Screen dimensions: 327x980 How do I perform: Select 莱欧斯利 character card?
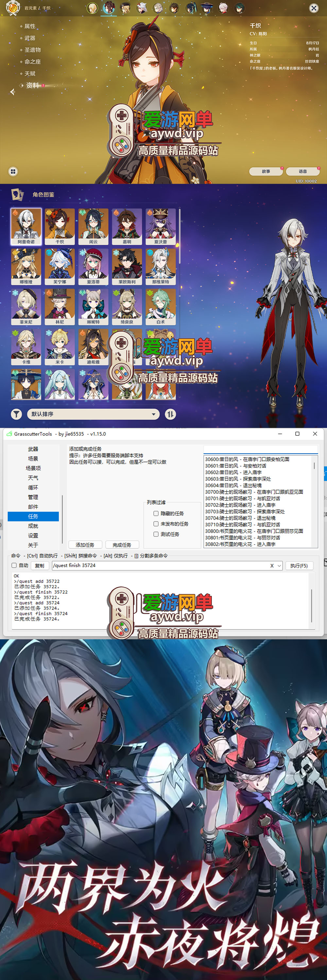point(127,267)
